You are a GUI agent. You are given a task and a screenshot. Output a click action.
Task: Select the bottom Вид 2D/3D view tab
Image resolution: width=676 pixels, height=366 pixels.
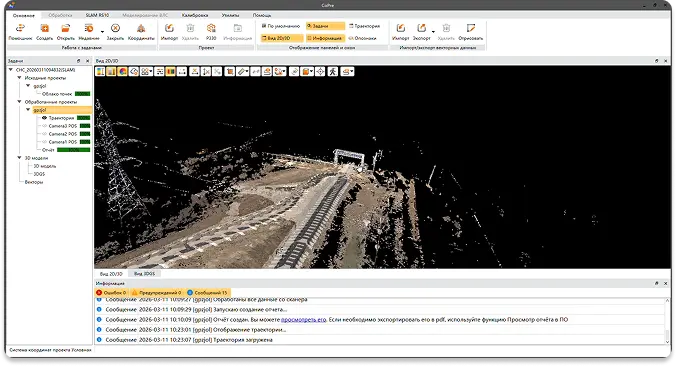[111, 274]
